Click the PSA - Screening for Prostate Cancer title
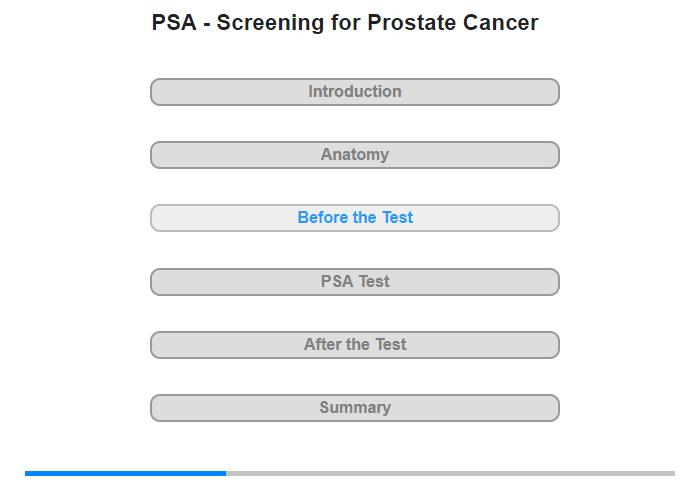The image size is (700, 480). pos(345,23)
